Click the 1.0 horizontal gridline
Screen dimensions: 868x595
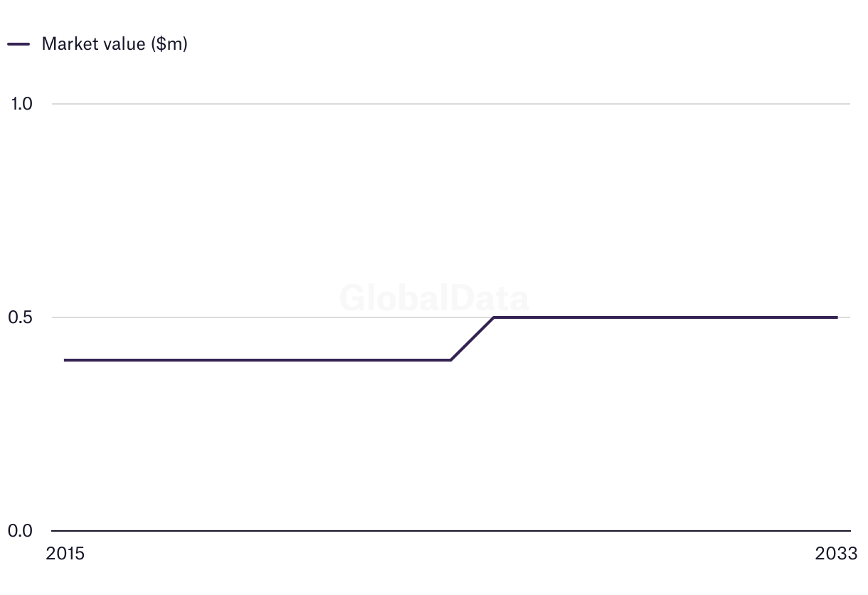pyautogui.click(x=451, y=104)
